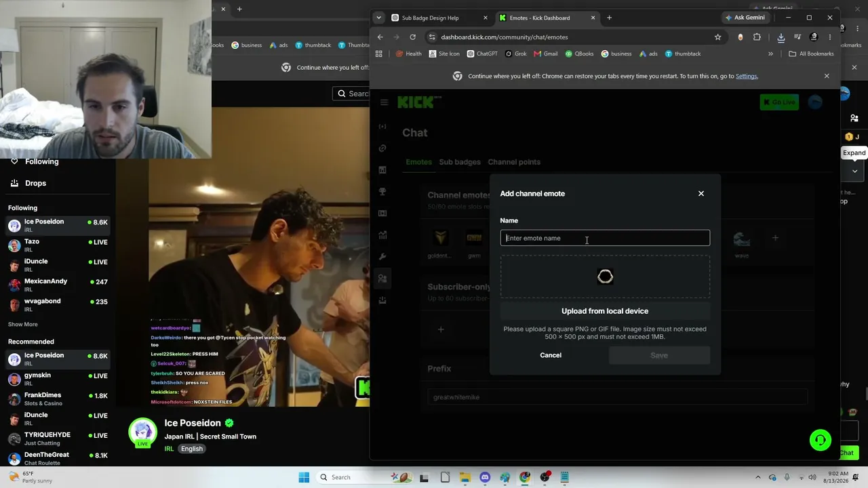Open the All Bookmarks folder
868x488 pixels.
click(811, 54)
